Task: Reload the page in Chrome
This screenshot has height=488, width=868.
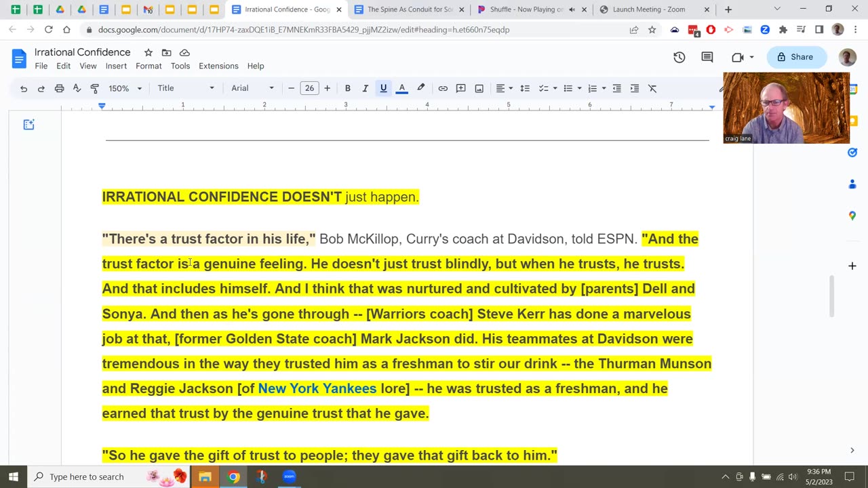Action: (48, 30)
